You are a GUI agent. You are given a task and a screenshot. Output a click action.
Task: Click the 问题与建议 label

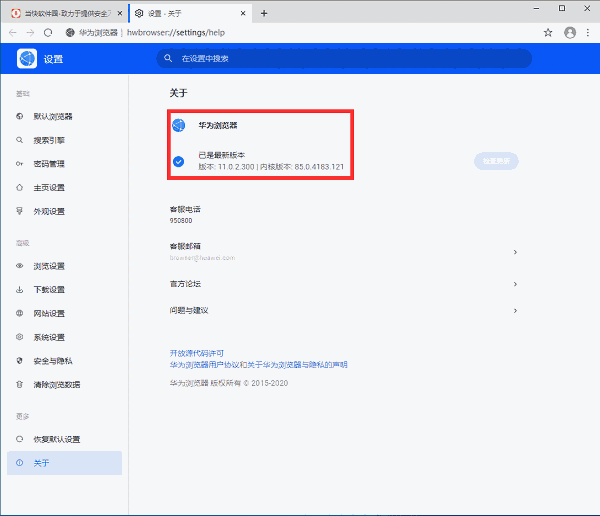point(189,310)
